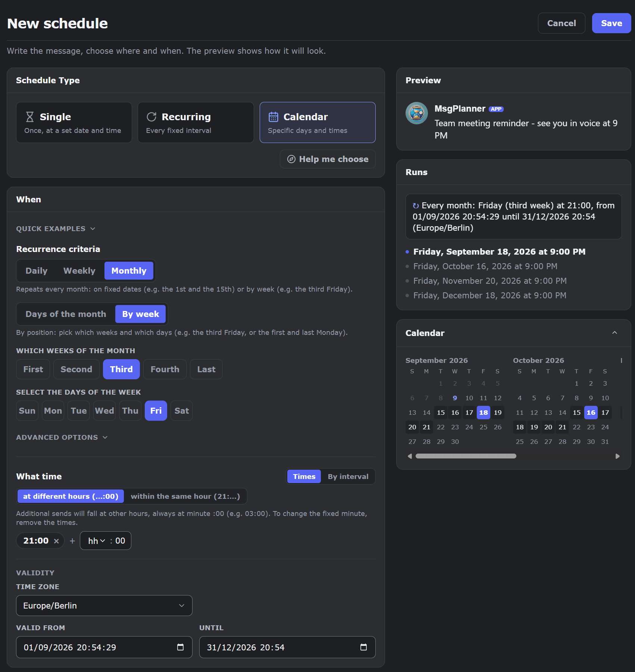Toggle the Second week option
Viewport: 635px width, 672px height.
76,369
